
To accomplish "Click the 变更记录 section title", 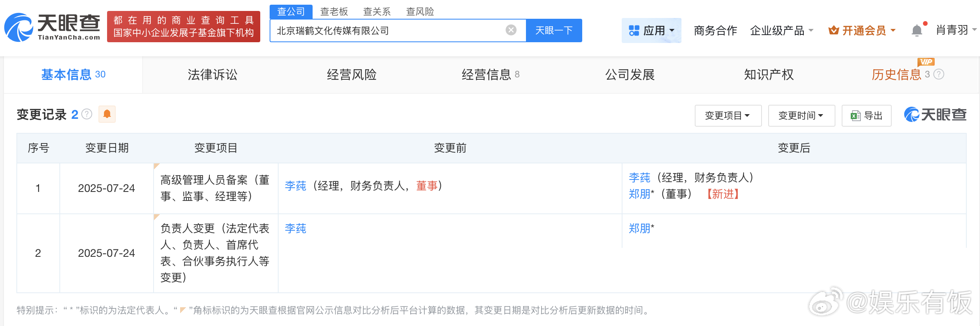I will coord(41,115).
